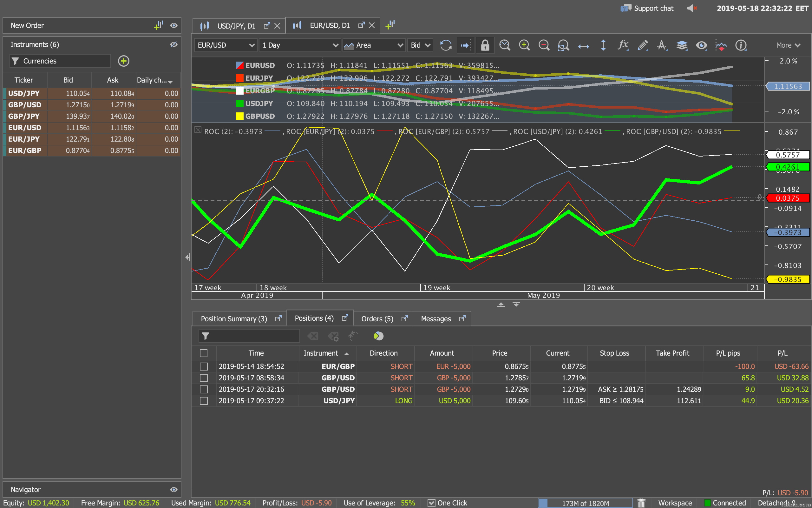
Task: Open the Bid price side dropdown
Action: (420, 45)
